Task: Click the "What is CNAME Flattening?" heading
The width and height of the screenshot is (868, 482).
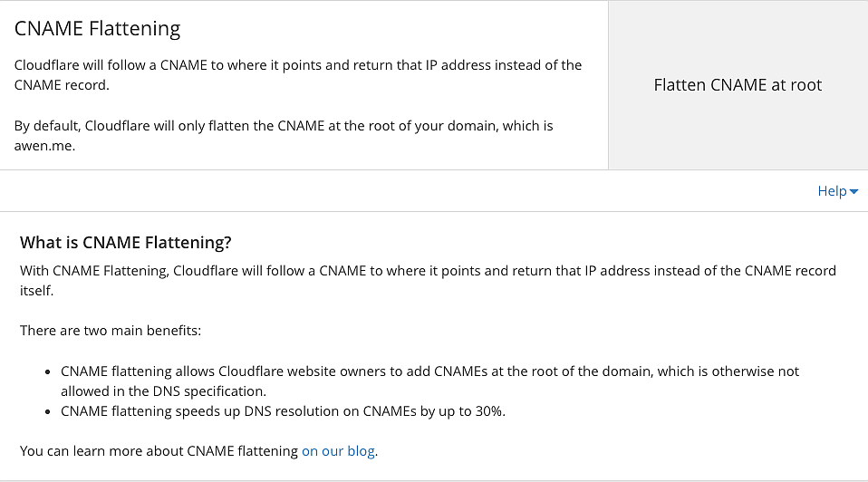Action: [x=126, y=243]
